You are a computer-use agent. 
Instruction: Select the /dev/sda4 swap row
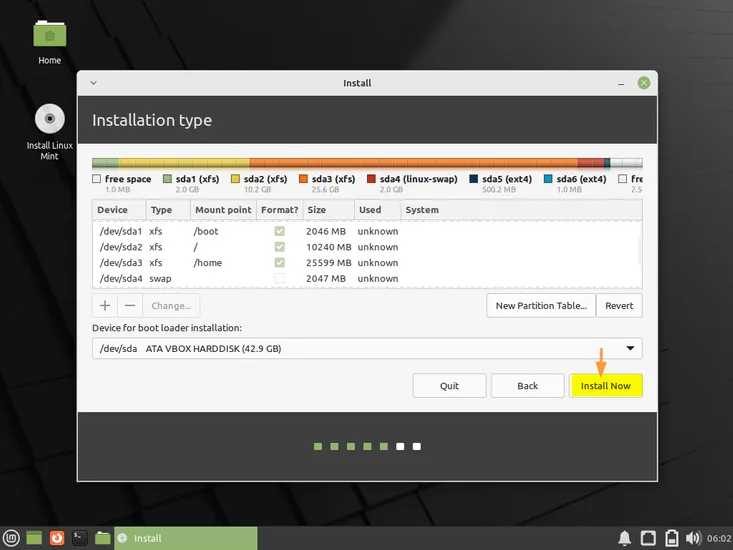367,279
